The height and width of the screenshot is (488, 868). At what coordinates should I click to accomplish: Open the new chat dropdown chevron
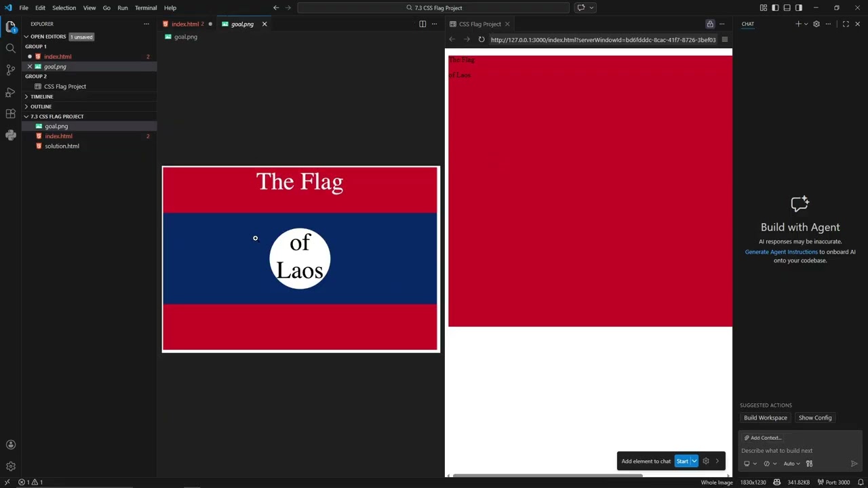(x=806, y=24)
